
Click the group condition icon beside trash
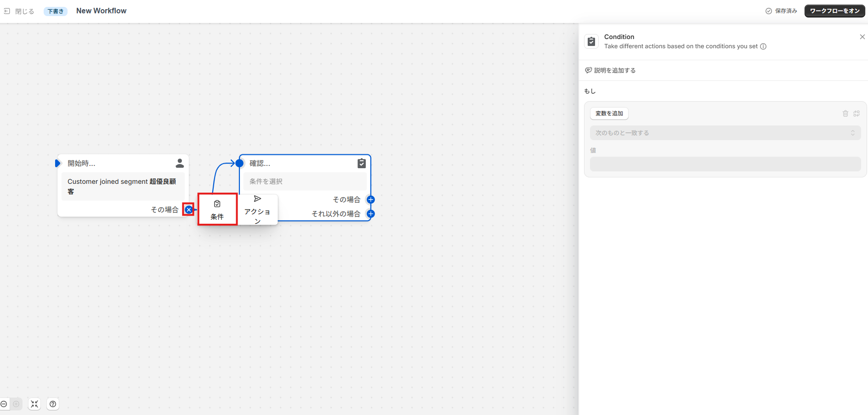(857, 114)
